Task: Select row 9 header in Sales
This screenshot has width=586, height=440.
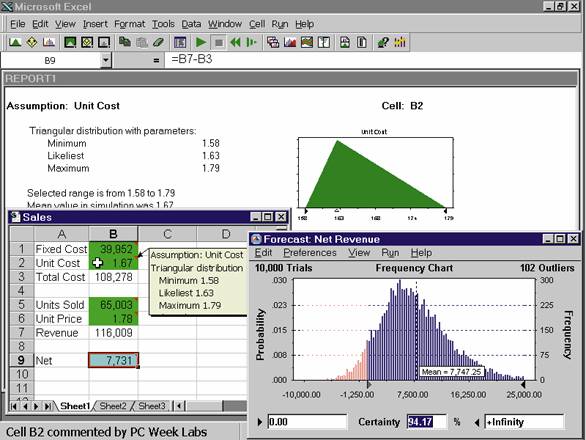Action: click(21, 360)
